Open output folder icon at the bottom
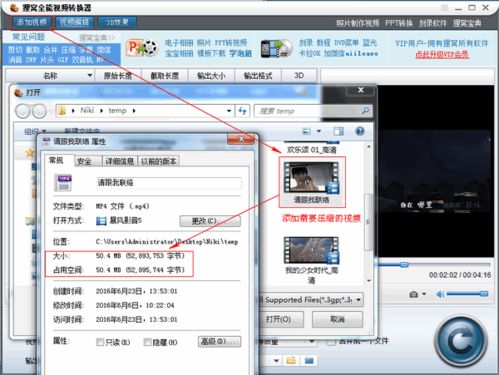Image resolution: width=499 pixels, height=375 pixels. coord(291,360)
